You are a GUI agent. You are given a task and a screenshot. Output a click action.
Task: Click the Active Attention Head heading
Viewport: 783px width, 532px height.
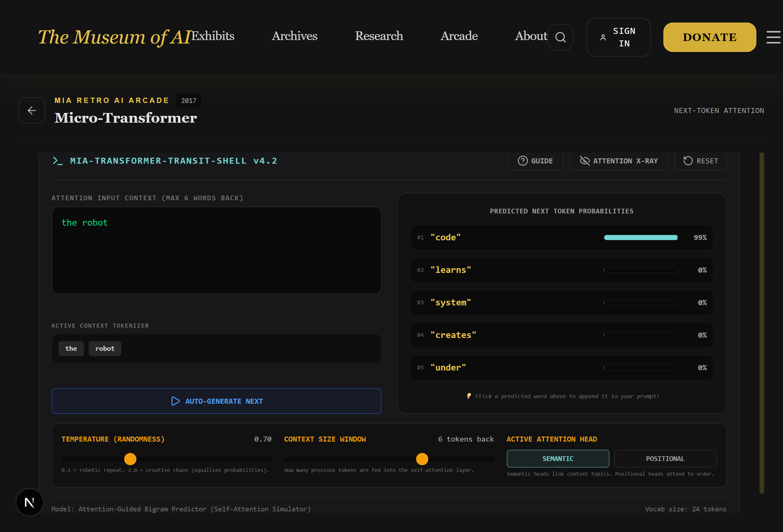pyautogui.click(x=552, y=439)
